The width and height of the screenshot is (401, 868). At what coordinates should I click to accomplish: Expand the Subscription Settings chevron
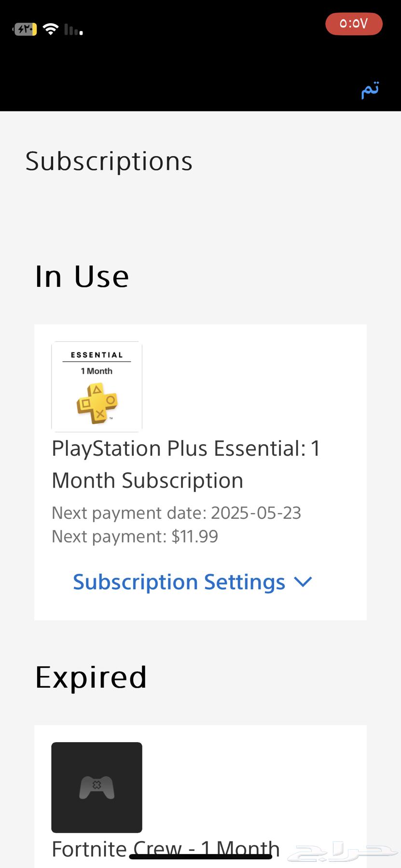click(x=303, y=582)
